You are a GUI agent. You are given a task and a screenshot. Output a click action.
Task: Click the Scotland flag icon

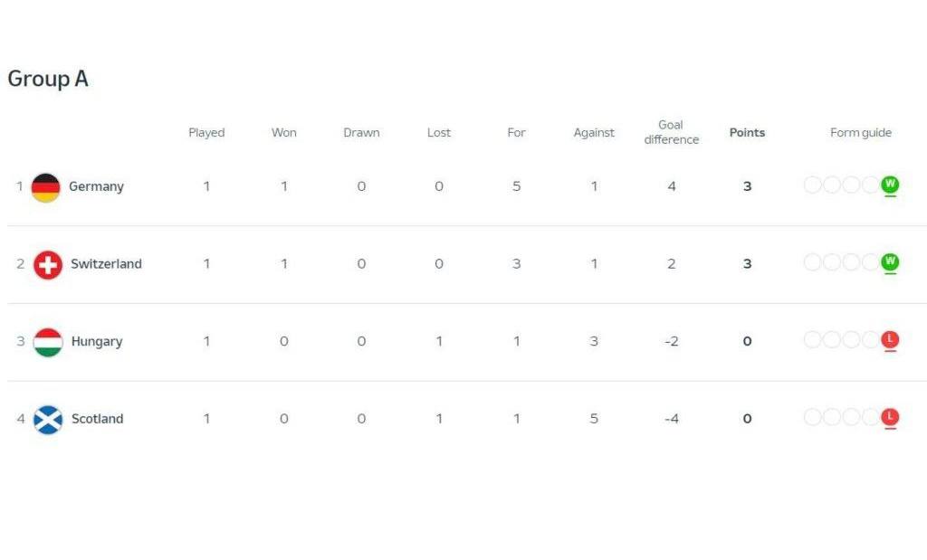(x=48, y=420)
